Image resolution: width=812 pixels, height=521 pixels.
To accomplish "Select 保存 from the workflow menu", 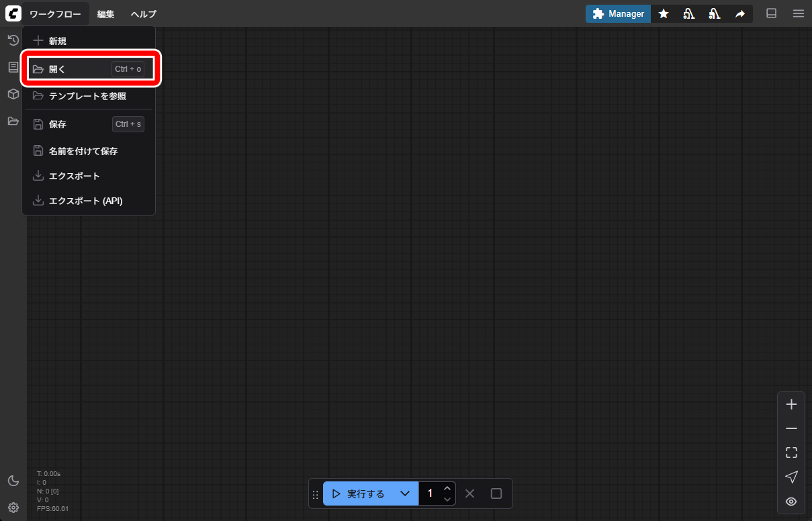I will (x=89, y=124).
